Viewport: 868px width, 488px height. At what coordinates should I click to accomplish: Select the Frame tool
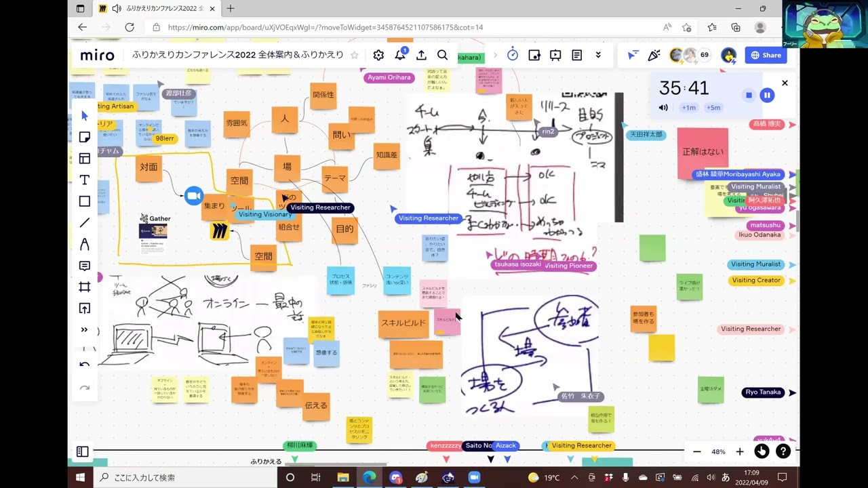85,287
